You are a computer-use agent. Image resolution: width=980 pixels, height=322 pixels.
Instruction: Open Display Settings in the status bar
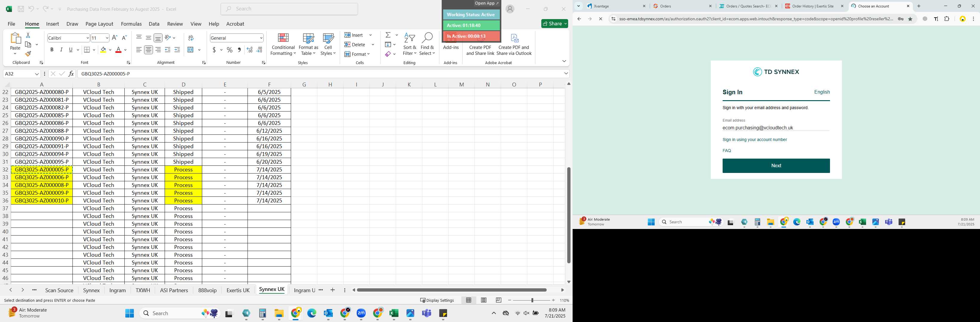(437, 300)
